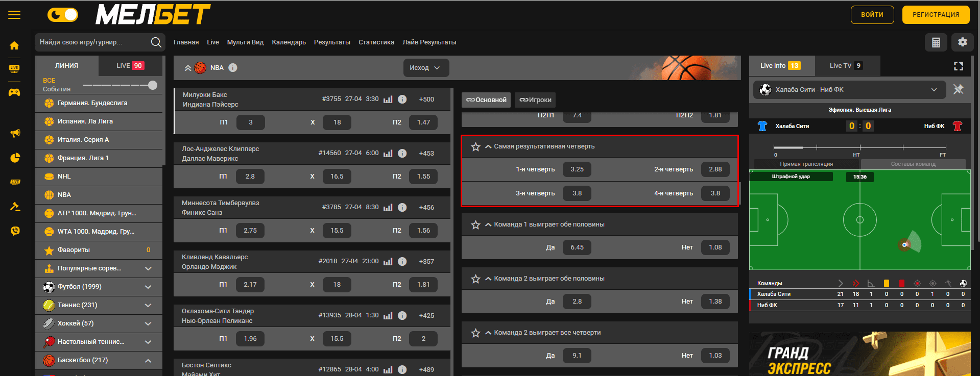The width and height of the screenshot is (980, 376).
Task: Open statistics chart for Milwaukee Bucks game
Action: point(388,99)
